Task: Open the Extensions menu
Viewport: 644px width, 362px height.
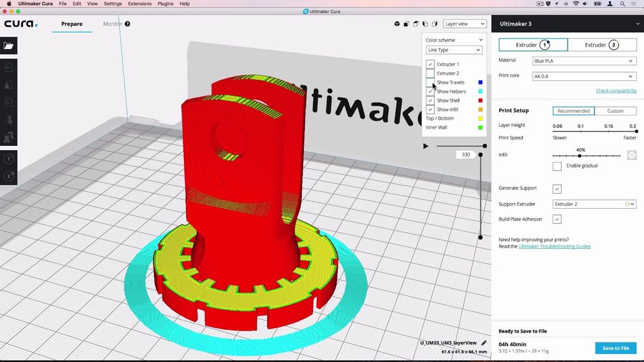Action: 139,4
